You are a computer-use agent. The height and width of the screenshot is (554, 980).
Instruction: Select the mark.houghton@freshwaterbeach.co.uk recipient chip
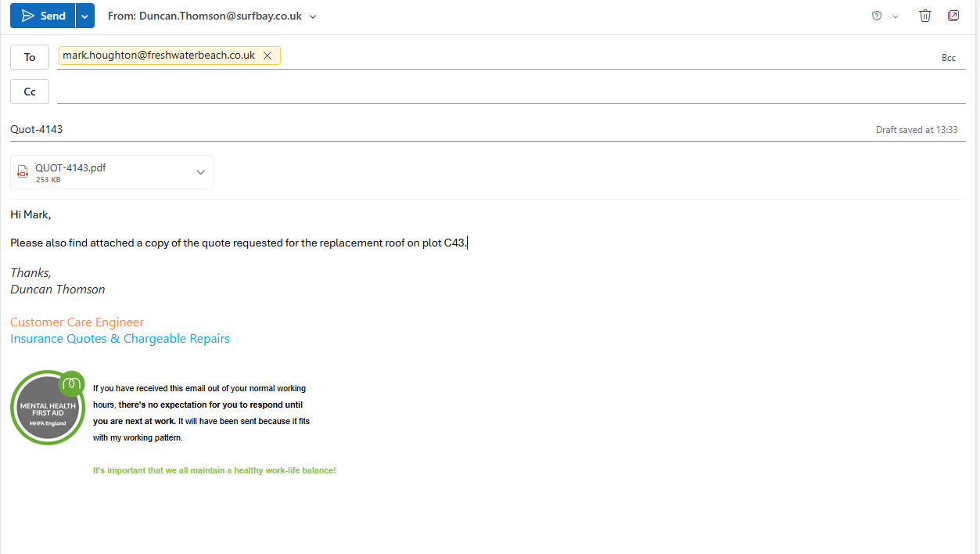[x=159, y=56]
